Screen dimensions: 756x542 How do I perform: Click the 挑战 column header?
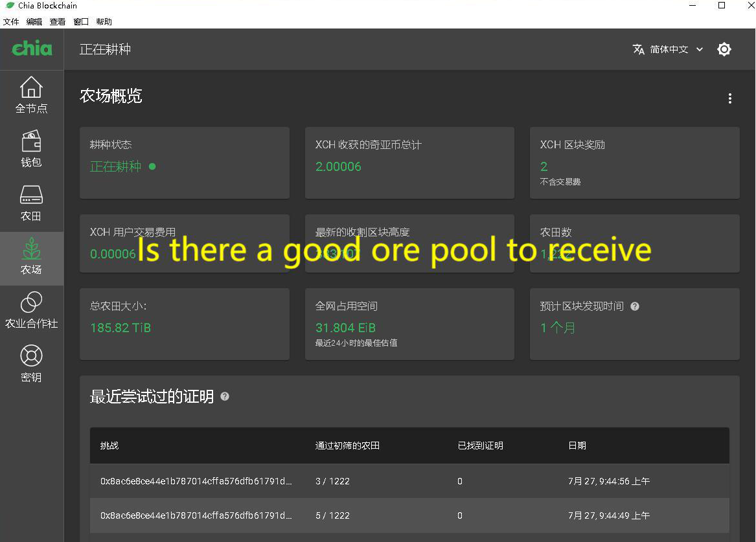click(109, 446)
